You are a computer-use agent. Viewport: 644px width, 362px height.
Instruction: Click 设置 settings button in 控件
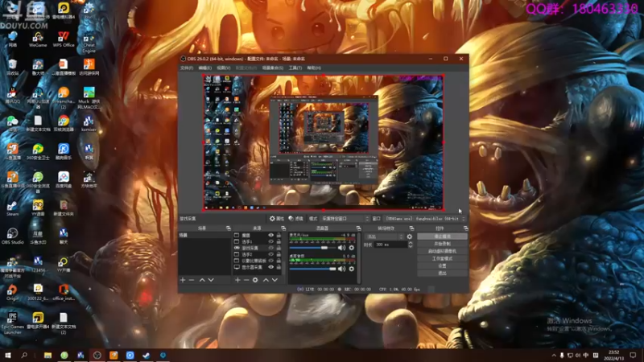pyautogui.click(x=442, y=266)
